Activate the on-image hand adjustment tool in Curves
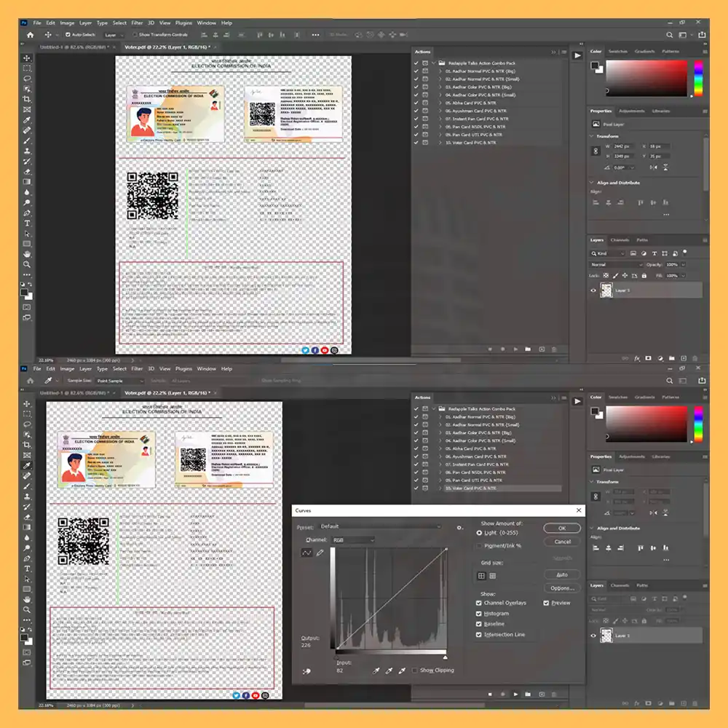Image resolution: width=728 pixels, height=728 pixels. click(x=307, y=671)
